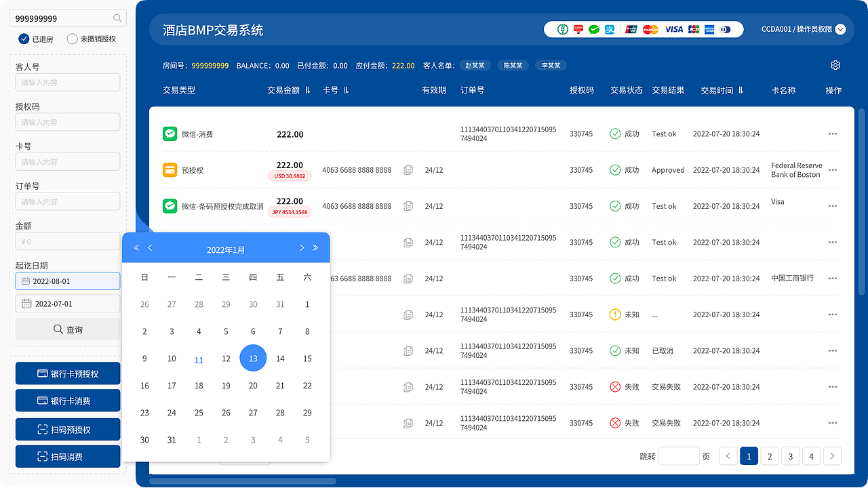Switch to results page 3
The image size is (868, 488).
point(790,456)
